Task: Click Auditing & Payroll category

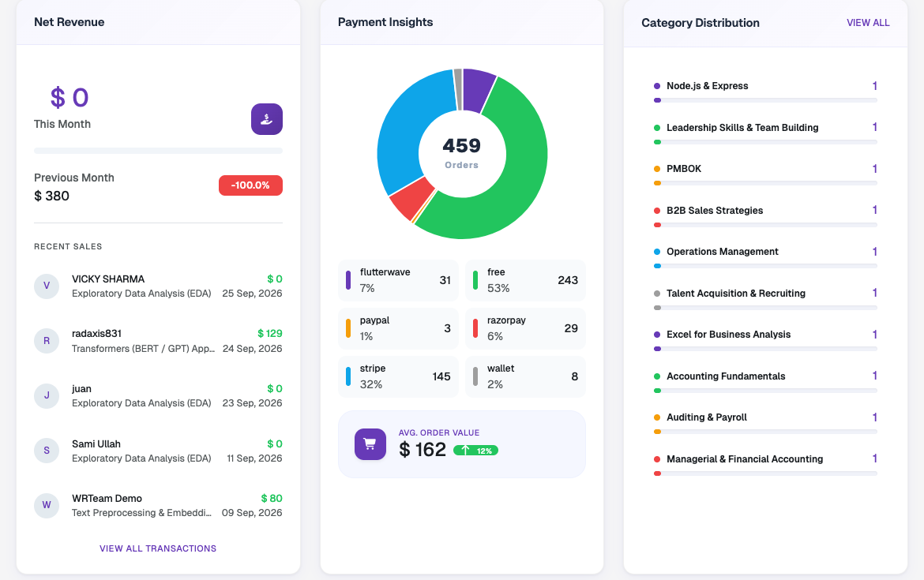Action: click(707, 417)
